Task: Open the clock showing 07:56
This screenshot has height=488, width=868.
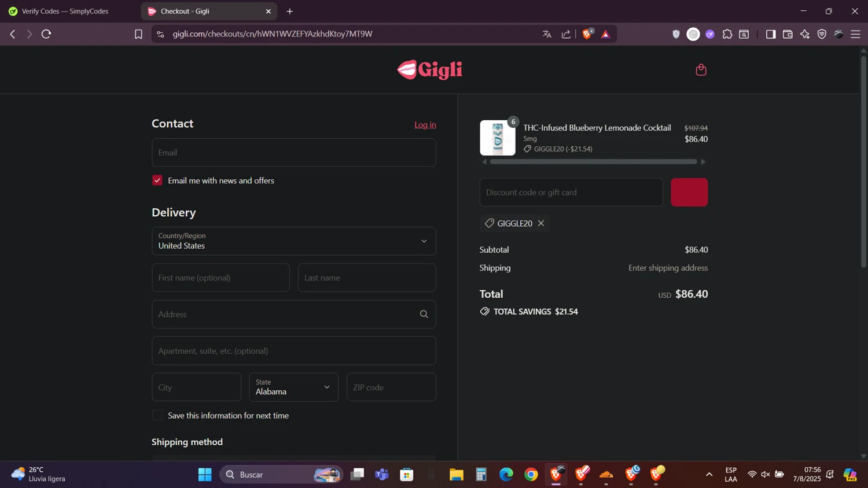Action: click(807, 475)
